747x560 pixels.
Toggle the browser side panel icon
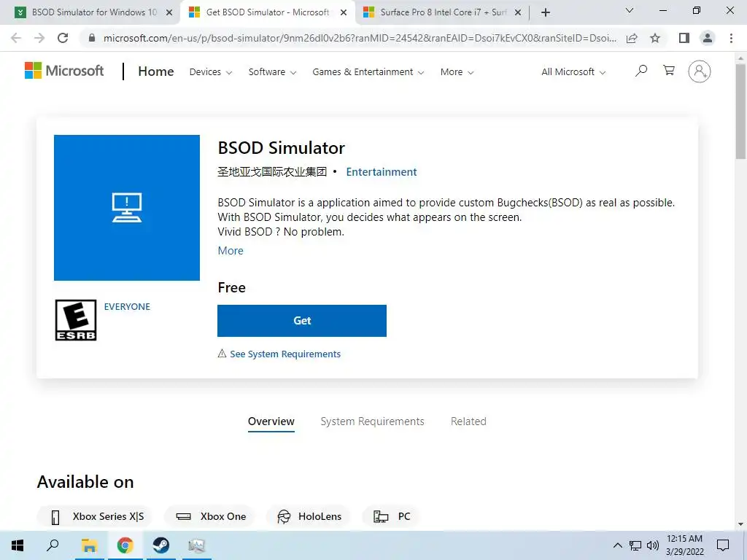click(684, 38)
